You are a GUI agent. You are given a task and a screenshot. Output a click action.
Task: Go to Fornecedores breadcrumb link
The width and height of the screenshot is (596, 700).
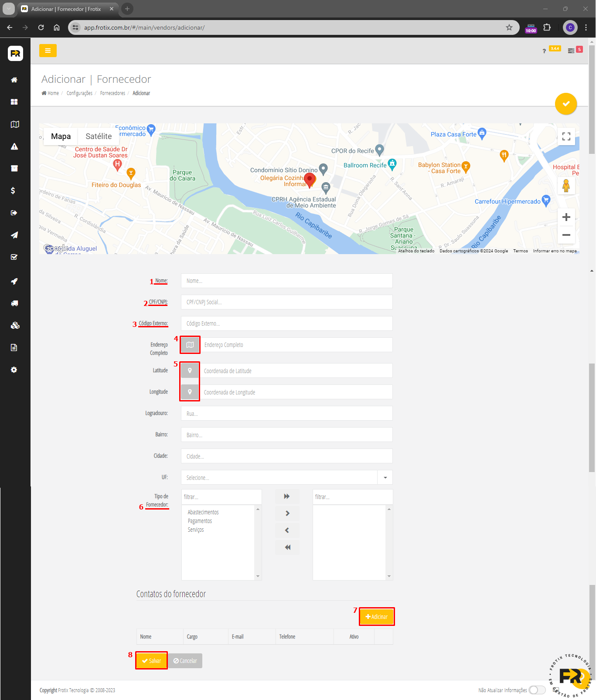(x=112, y=93)
